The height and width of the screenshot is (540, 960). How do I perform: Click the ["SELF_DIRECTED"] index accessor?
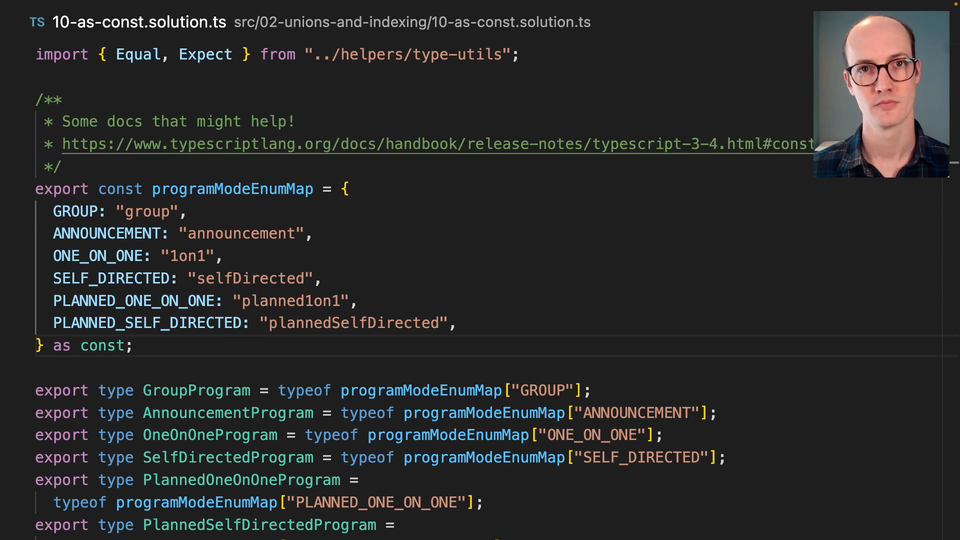point(645,457)
